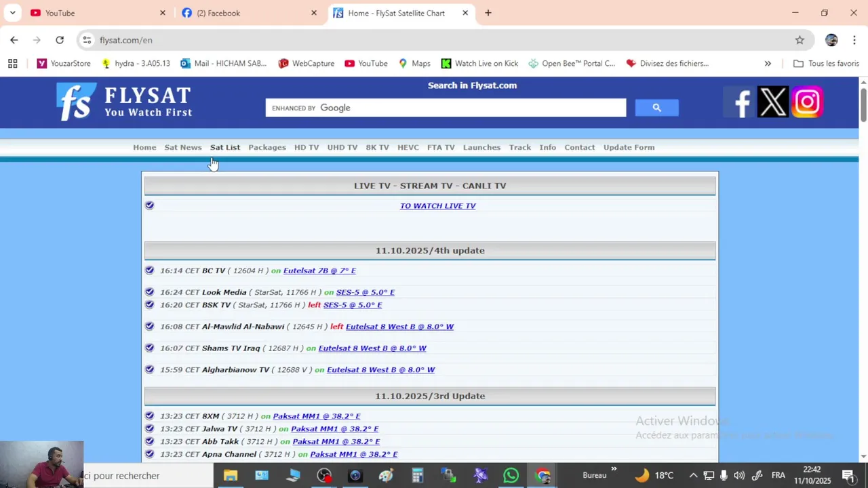This screenshot has height=488, width=868.
Task: Open the Sat News menu item
Action: (183, 147)
